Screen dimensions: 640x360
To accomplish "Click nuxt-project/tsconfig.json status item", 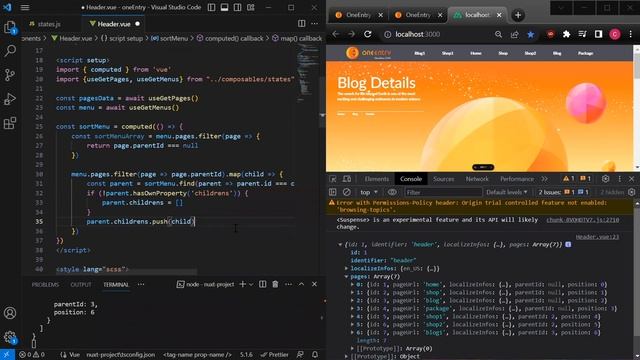I will (120, 355).
